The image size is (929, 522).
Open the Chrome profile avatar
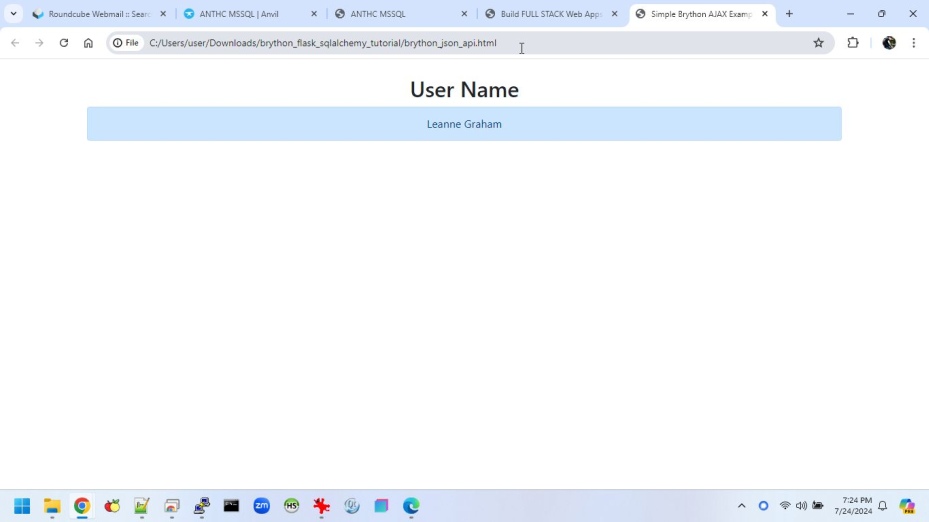tap(889, 43)
